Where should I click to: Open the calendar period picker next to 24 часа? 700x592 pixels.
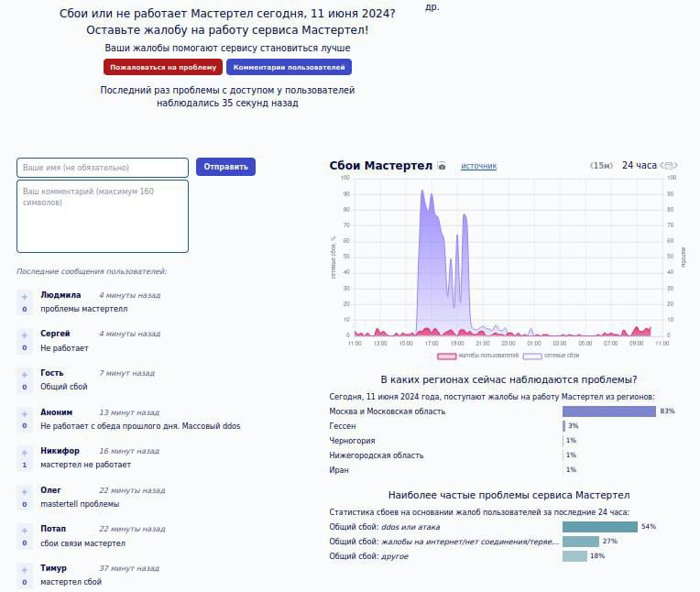click(669, 166)
